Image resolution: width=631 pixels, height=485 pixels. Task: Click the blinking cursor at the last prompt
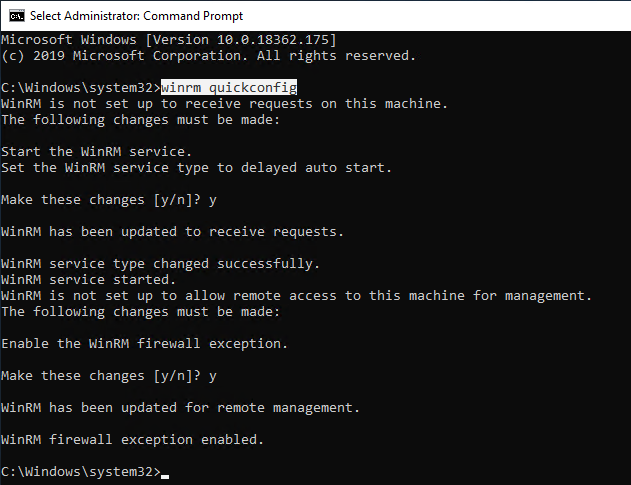coord(165,476)
